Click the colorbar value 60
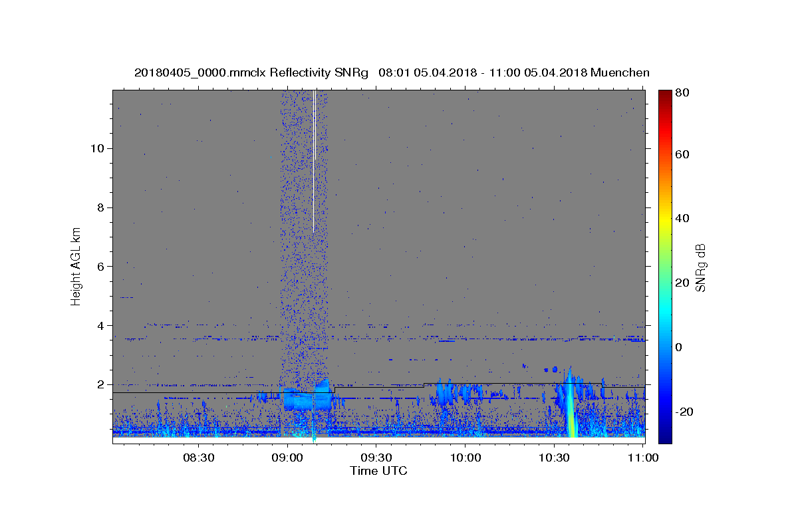 [684, 154]
